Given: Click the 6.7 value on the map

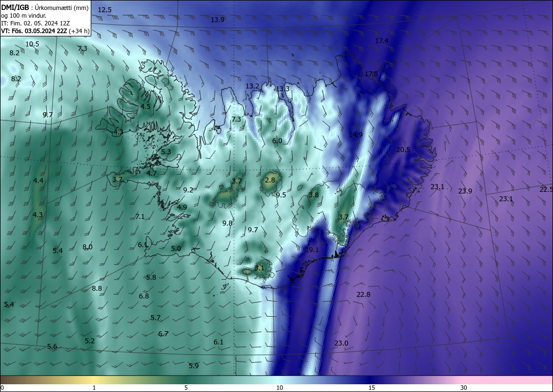Looking at the screenshot, I should coord(163,334).
